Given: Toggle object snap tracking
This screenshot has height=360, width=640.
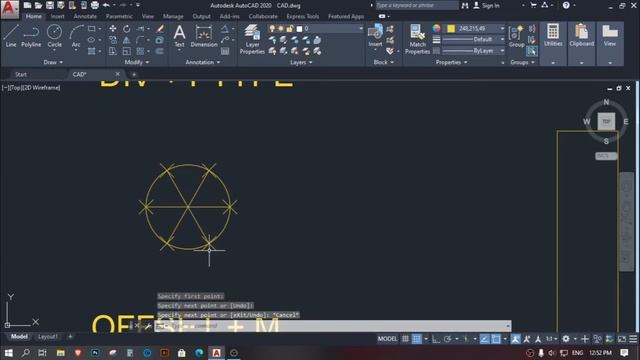Looking at the screenshot, I should (484, 339).
